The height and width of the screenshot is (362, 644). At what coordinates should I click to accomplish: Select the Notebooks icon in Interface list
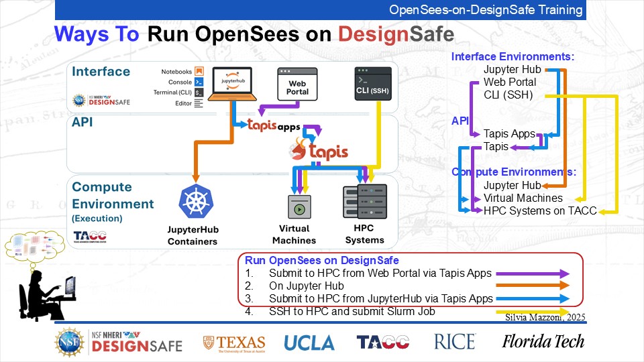(199, 72)
